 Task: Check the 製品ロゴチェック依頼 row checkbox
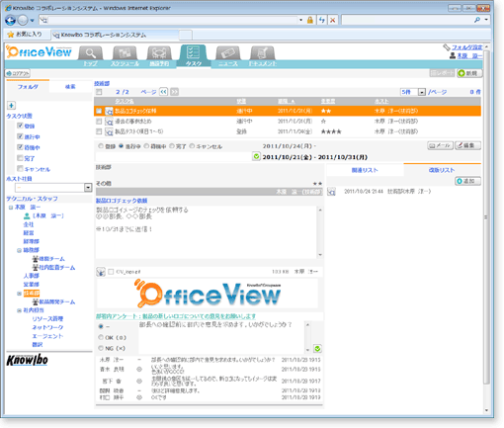pyautogui.click(x=99, y=111)
